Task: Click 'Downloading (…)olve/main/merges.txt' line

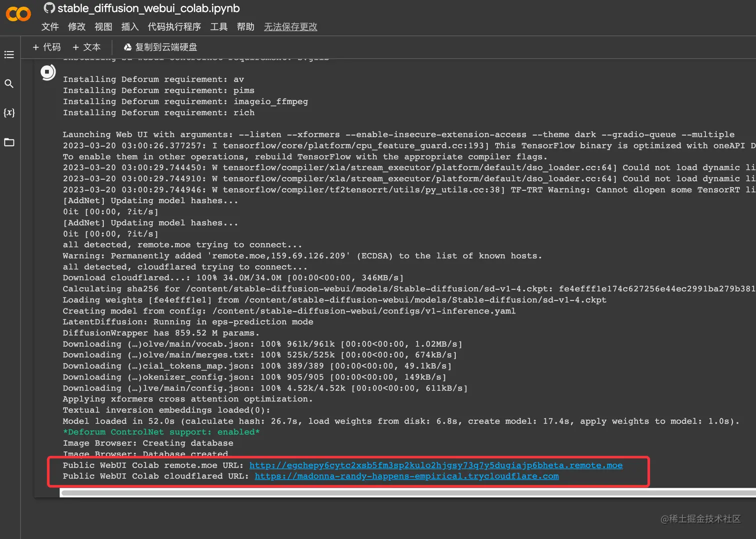Action: pos(260,355)
